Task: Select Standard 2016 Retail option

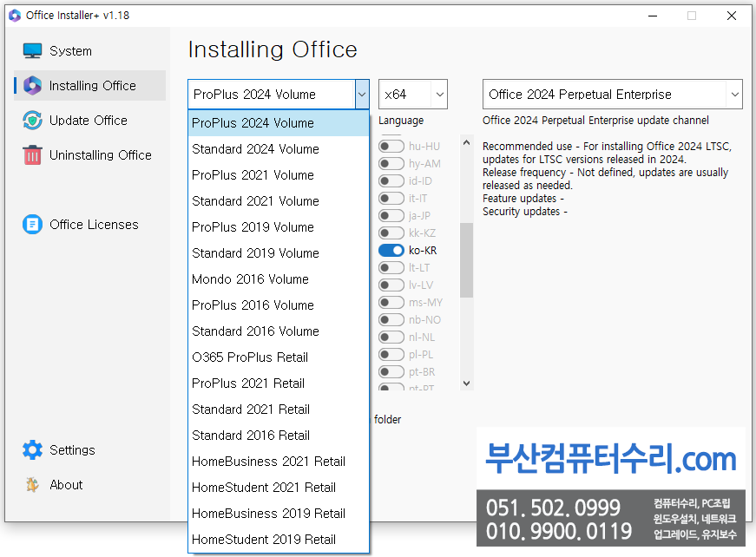Action: click(279, 435)
